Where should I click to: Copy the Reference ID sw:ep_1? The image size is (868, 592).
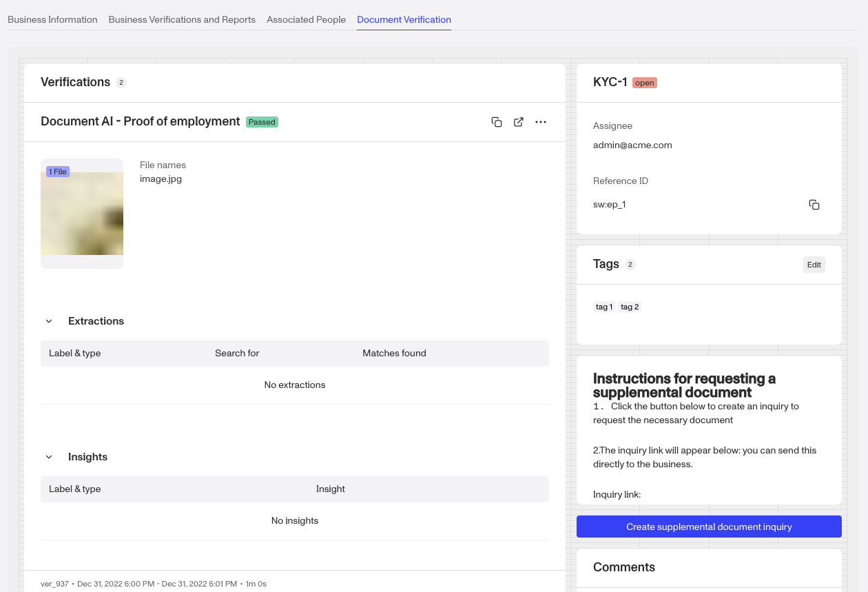click(x=814, y=205)
